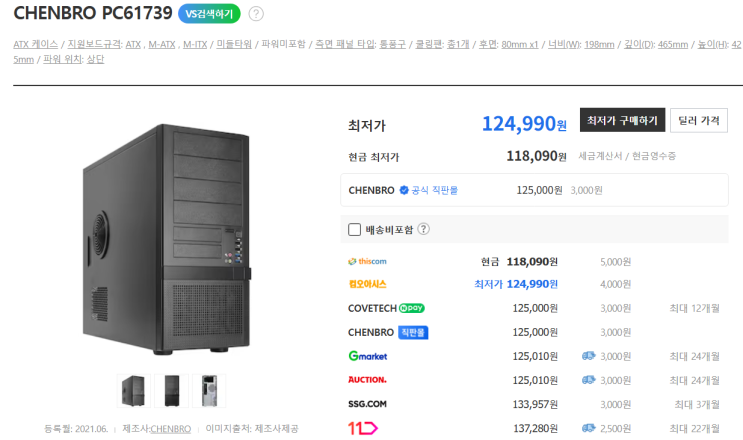Screen dimensions: 743x440
Task: Click the delivery truck icon in 11st row
Action: [x=589, y=428]
